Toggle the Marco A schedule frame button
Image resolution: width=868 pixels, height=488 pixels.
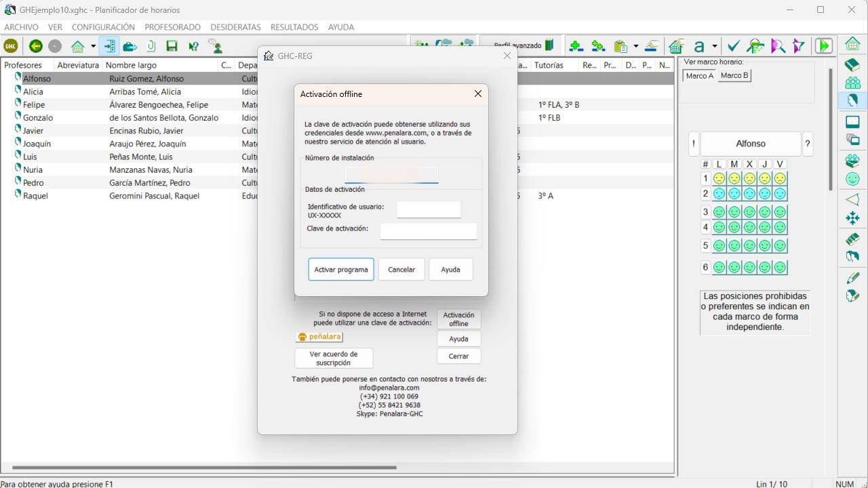tap(700, 75)
